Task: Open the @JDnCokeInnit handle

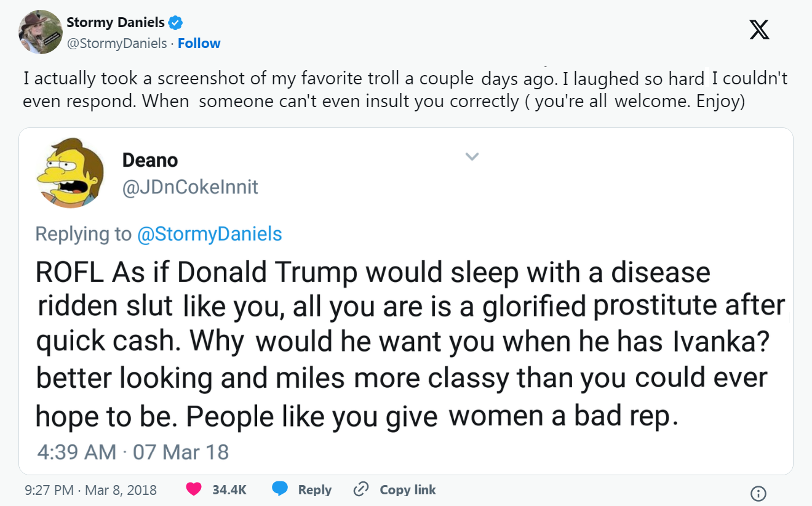Action: 190,187
